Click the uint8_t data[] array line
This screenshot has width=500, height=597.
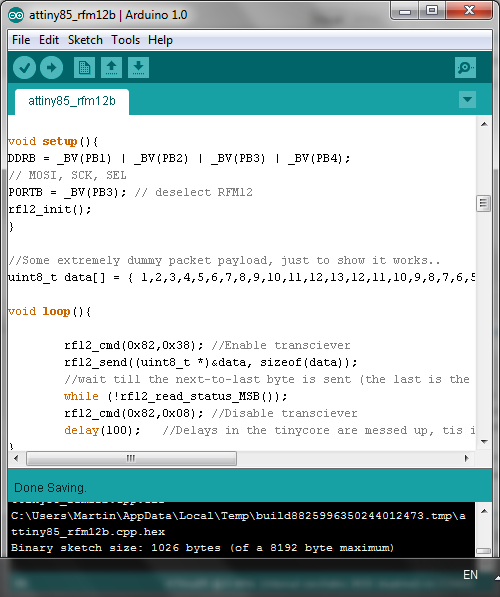tap(241, 277)
